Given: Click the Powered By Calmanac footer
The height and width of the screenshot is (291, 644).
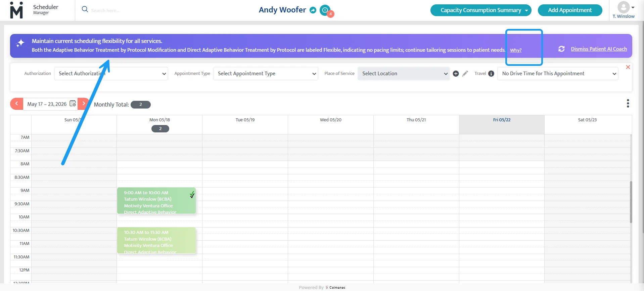Looking at the screenshot, I should (322, 287).
